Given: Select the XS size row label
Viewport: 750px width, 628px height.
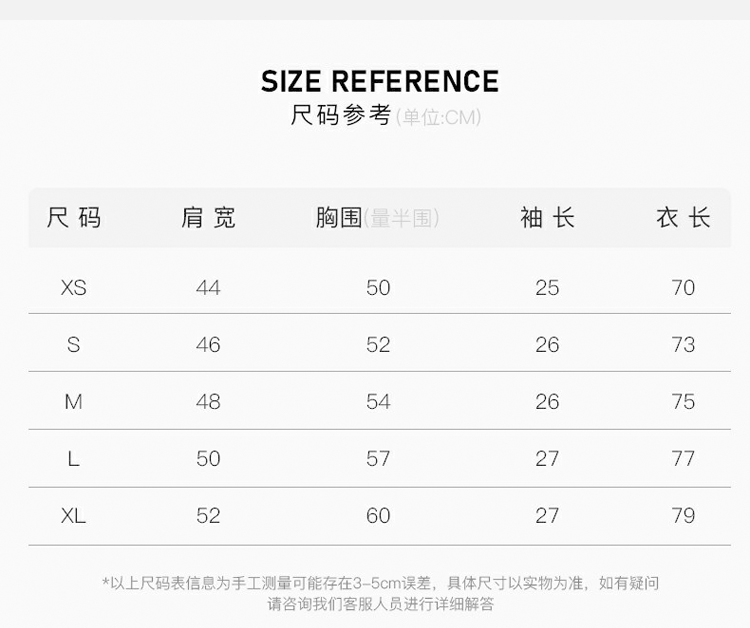Looking at the screenshot, I should click(74, 288).
